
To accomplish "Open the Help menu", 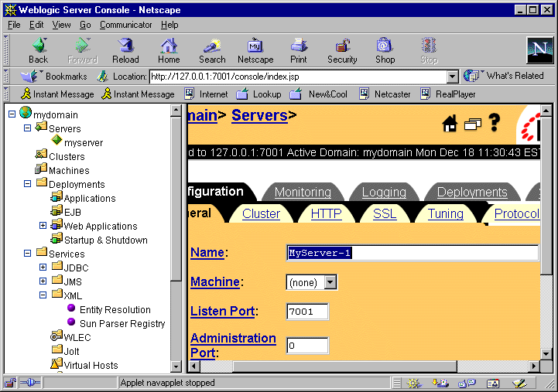I will pos(169,25).
